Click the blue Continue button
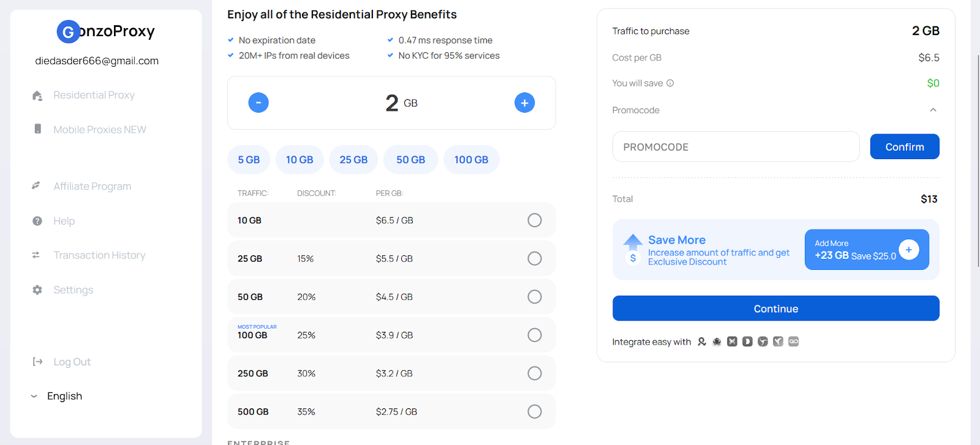 pyautogui.click(x=776, y=309)
